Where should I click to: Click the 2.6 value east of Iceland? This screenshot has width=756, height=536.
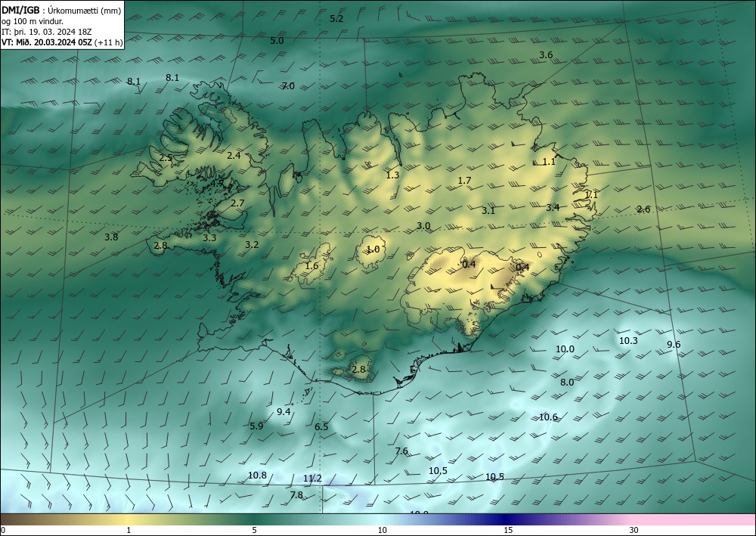pos(643,209)
